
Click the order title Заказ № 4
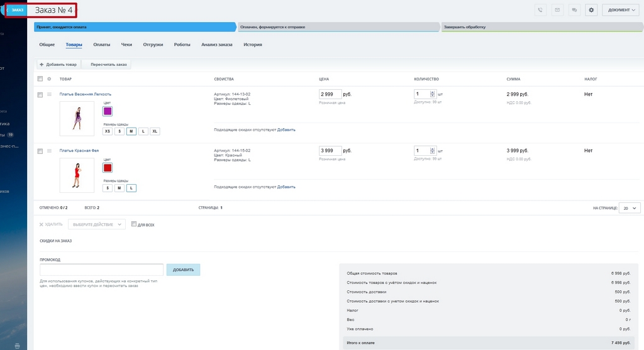[x=53, y=10]
